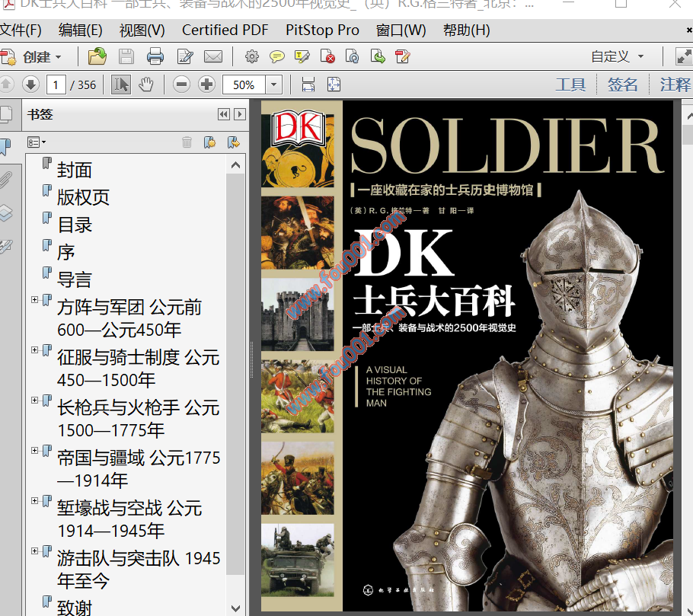Open the 自定义 dropdown
Image resolution: width=693 pixels, height=616 pixels.
618,56
